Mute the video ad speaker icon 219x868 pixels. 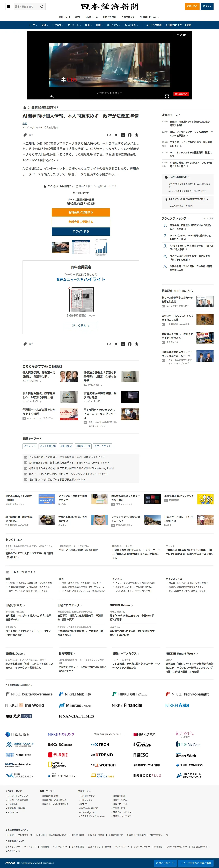pyautogui.click(x=52, y=96)
